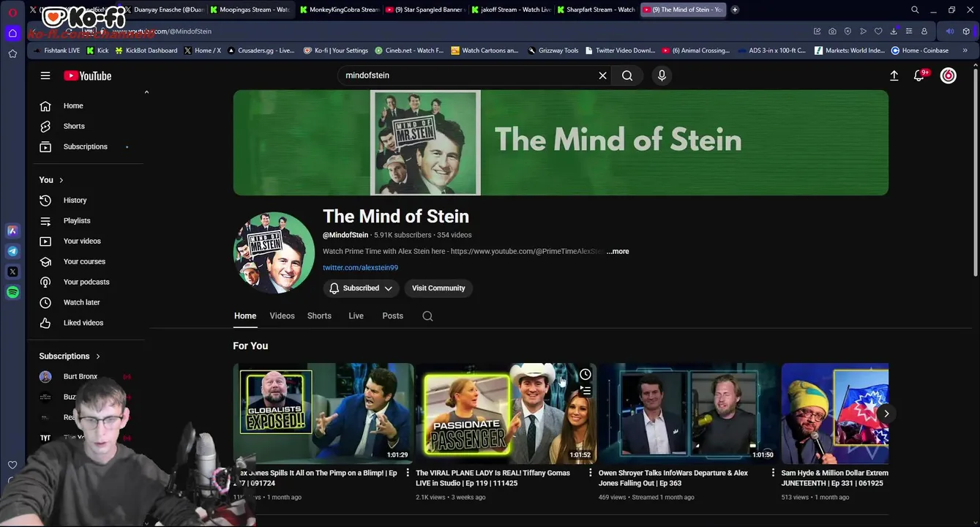Open Aria AI in Opera sidebar

pos(12,231)
